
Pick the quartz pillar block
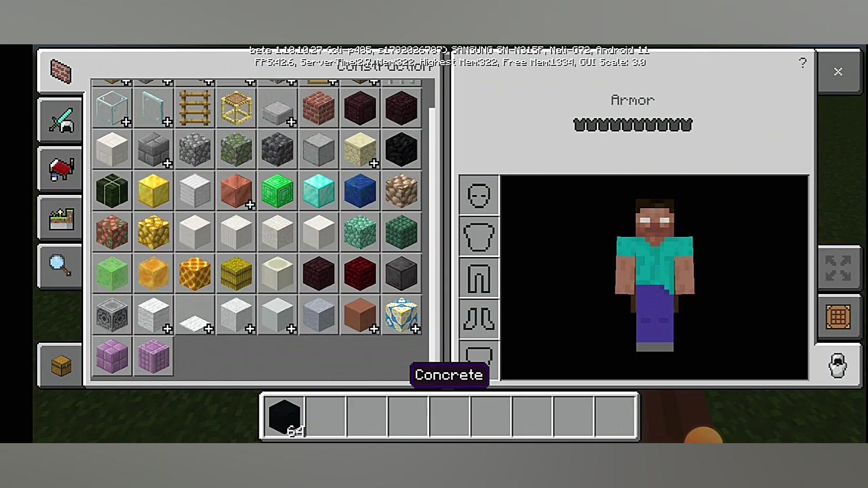[236, 233]
